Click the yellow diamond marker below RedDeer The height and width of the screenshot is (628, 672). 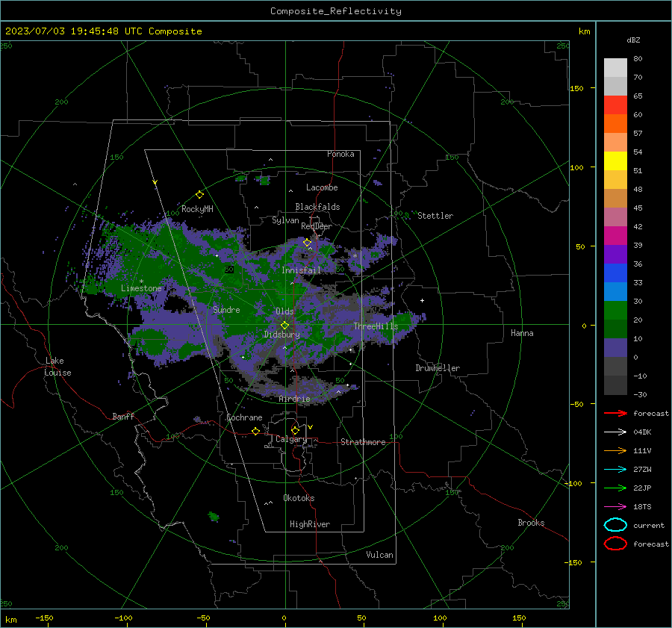point(308,243)
